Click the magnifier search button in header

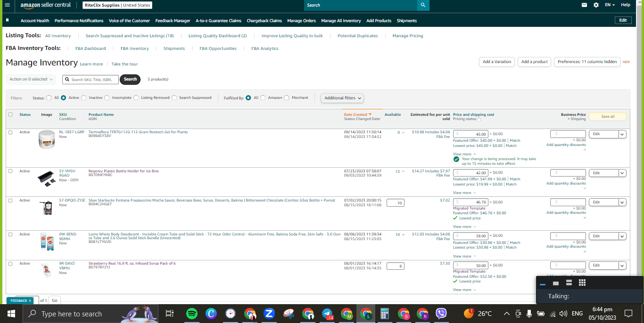423,5
